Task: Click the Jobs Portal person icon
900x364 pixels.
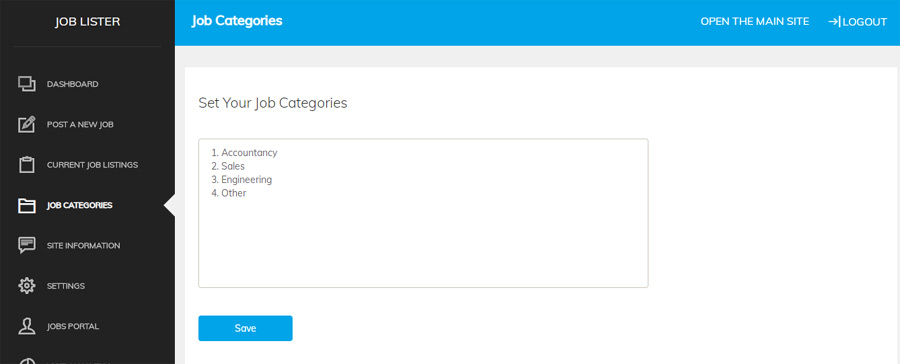Action: (x=27, y=326)
